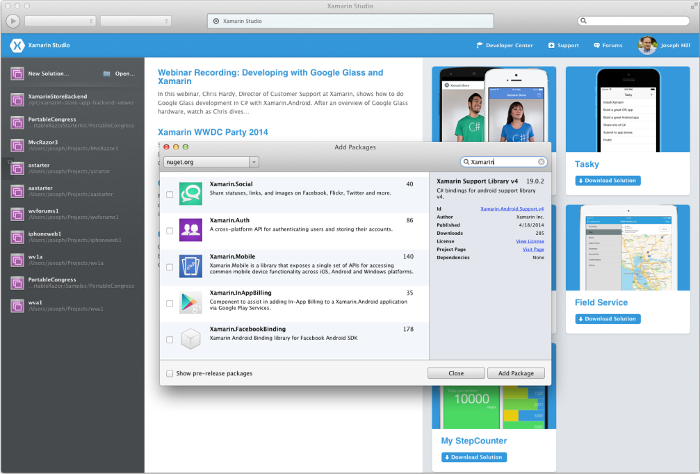The image size is (700, 474).
Task: Clear the package search field
Action: 541,162
